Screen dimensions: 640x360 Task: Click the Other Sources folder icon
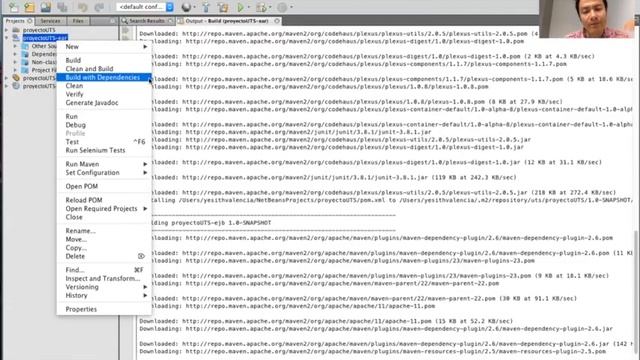pyautogui.click(x=25, y=46)
